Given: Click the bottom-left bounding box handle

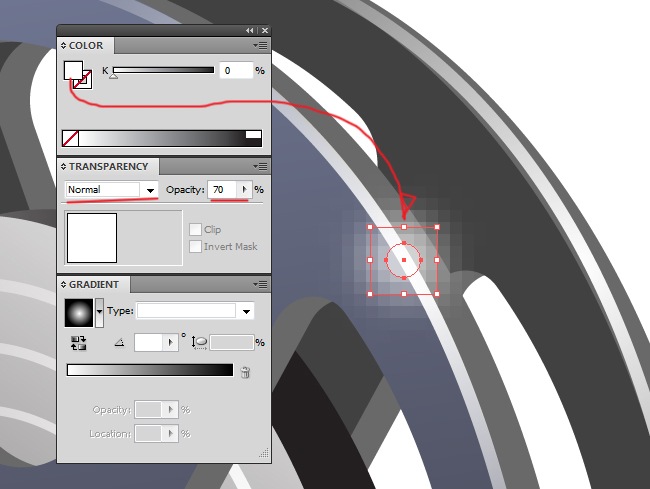Looking at the screenshot, I should coord(370,294).
